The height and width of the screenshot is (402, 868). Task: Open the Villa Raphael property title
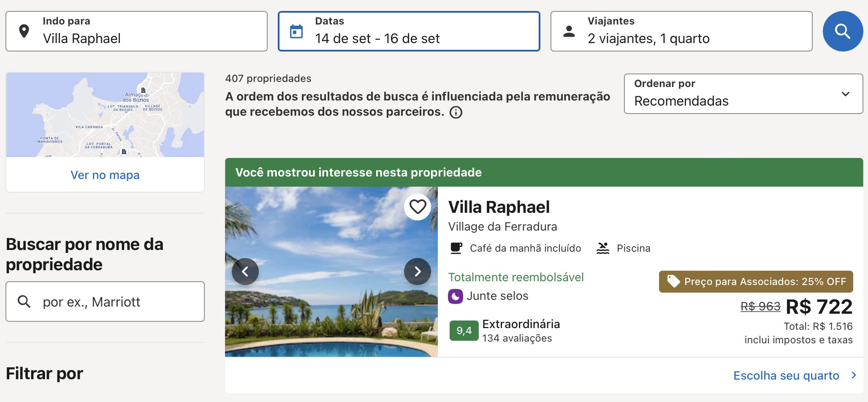point(499,207)
